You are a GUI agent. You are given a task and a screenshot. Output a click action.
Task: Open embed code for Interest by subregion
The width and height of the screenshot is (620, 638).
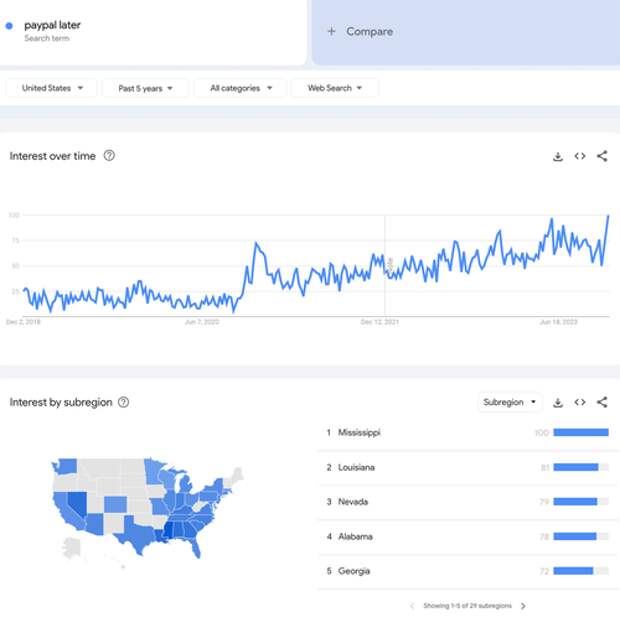(580, 402)
